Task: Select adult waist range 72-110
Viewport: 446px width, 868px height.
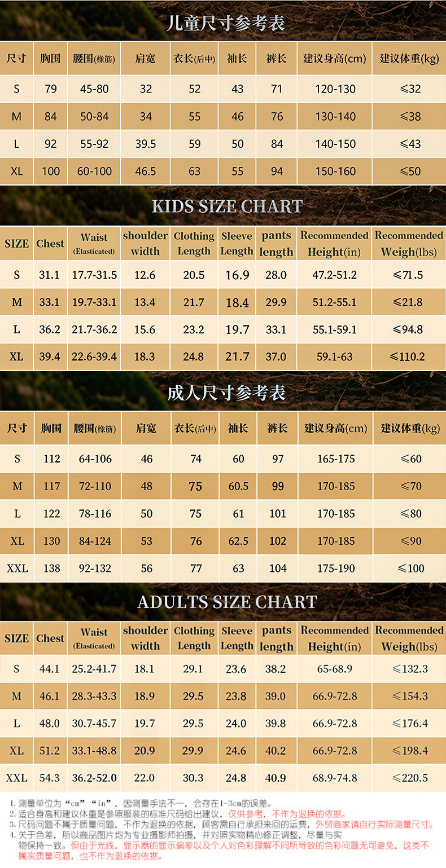Action: (x=95, y=486)
